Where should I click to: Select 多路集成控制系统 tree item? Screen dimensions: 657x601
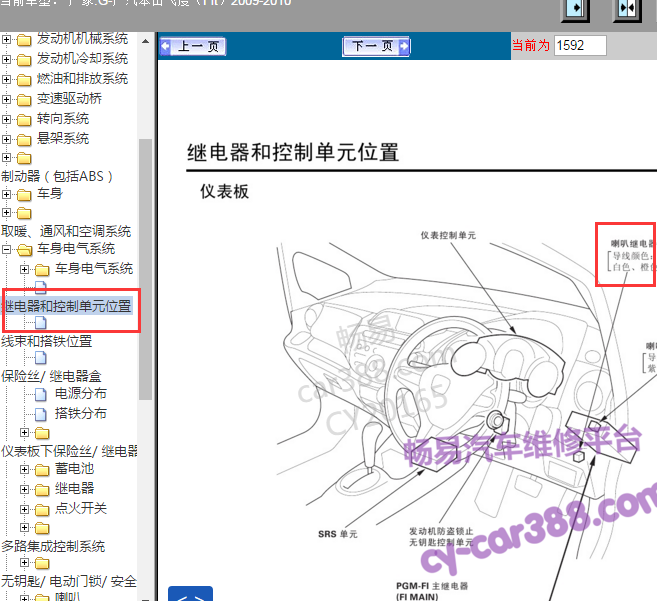click(x=53, y=547)
